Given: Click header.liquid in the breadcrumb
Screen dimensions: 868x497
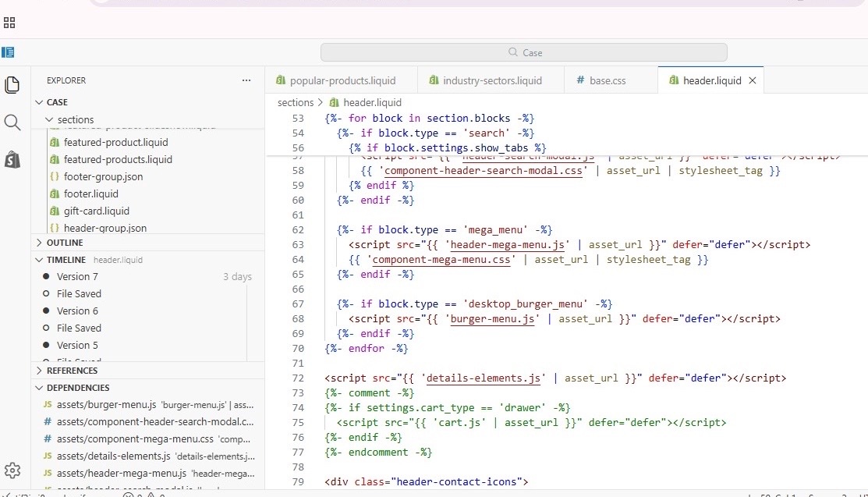Looking at the screenshot, I should coord(372,102).
